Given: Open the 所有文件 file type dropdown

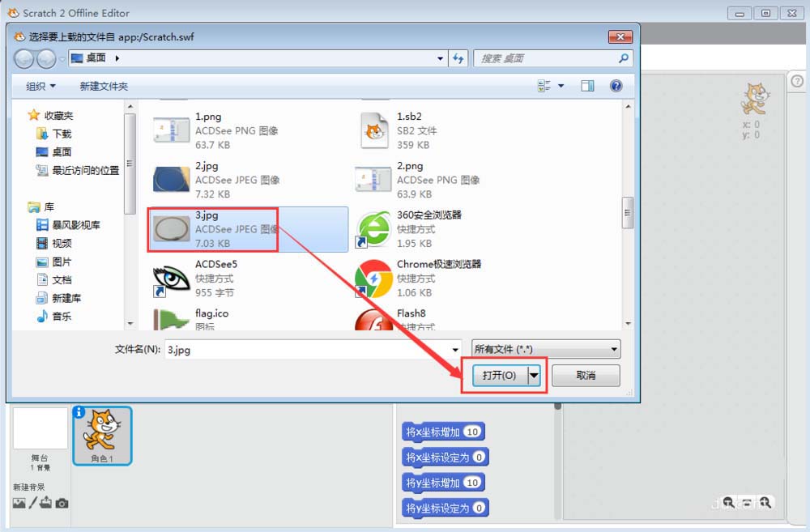Looking at the screenshot, I should 546,349.
